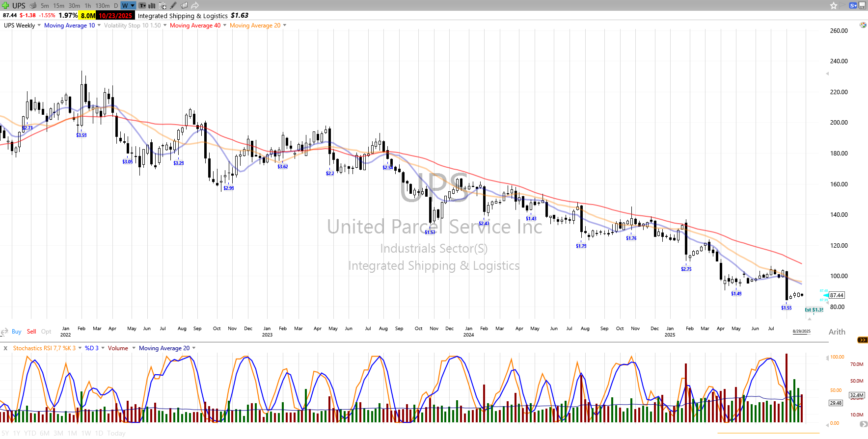Open the blue S dropdown at top right
Viewport: 868px width, 439px height.
tap(853, 5)
